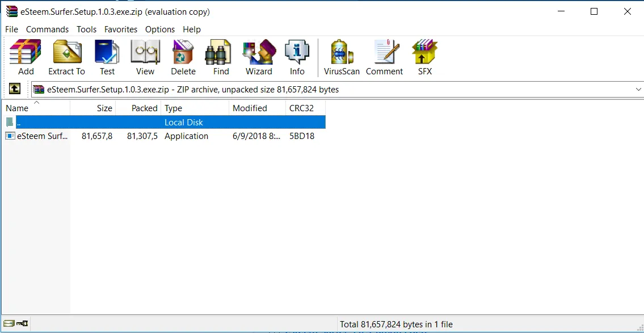This screenshot has width=644, height=333.
Task: Click the archive path text field
Action: [x=337, y=90]
